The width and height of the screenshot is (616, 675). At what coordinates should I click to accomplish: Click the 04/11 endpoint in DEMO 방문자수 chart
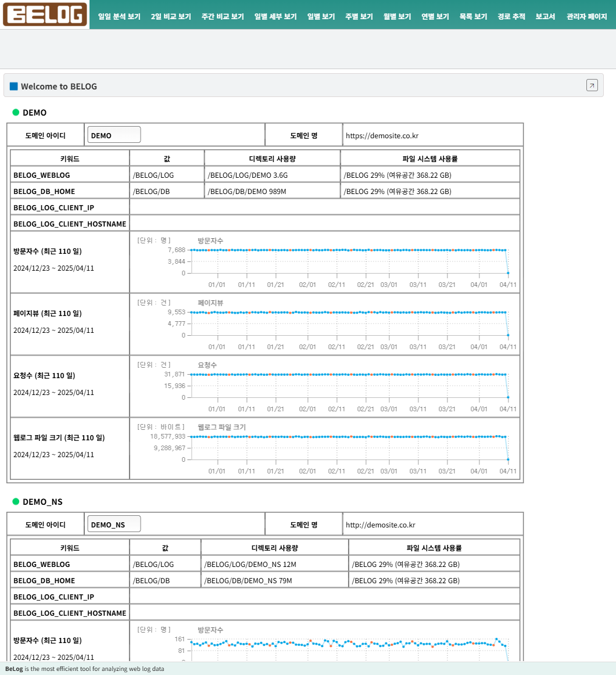(x=508, y=273)
